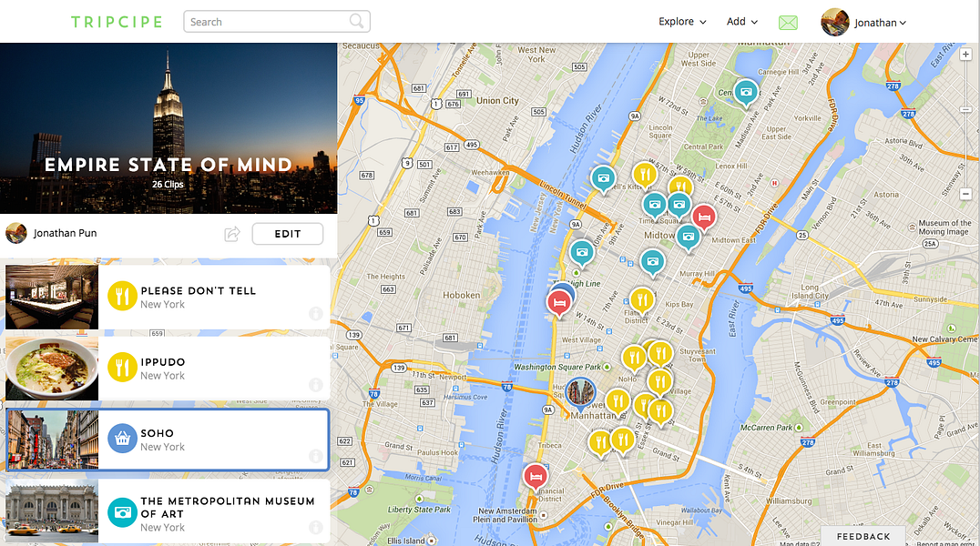
Task: Click the search magnifier icon
Action: [x=356, y=21]
